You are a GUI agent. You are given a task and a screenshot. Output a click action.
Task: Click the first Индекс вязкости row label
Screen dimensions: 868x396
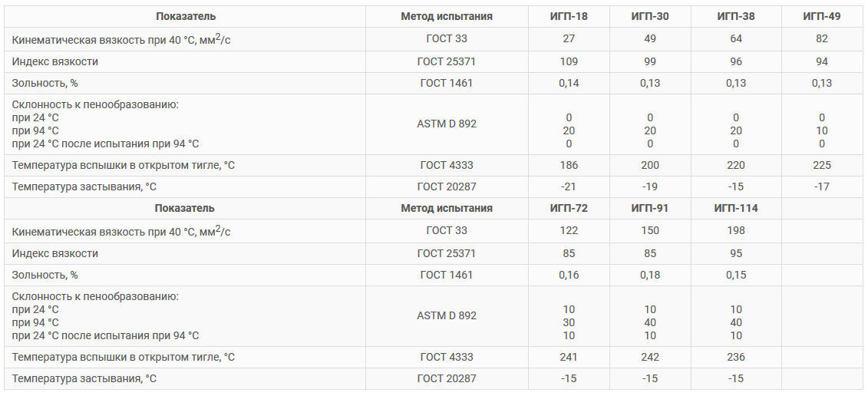54,62
